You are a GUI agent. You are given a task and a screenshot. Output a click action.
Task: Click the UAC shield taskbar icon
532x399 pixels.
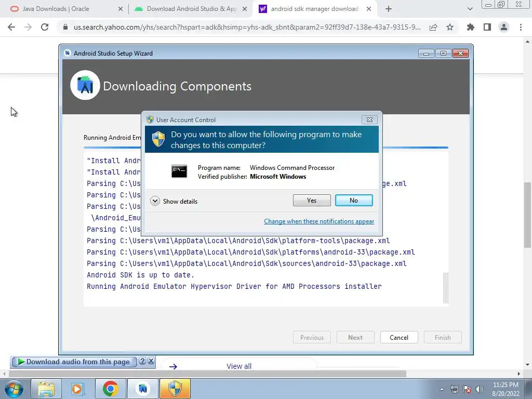tap(175, 389)
